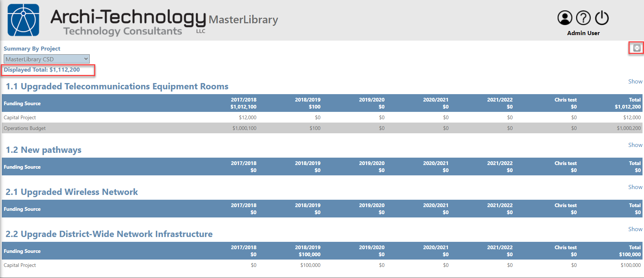Click the $100 Operations Budget 2018/2019 cell
644x278 pixels.
(315, 128)
